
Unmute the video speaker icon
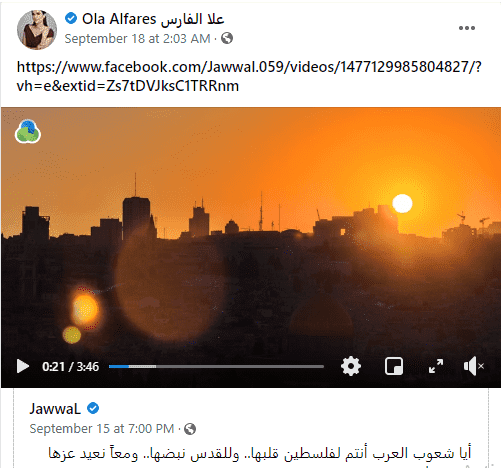point(475,368)
